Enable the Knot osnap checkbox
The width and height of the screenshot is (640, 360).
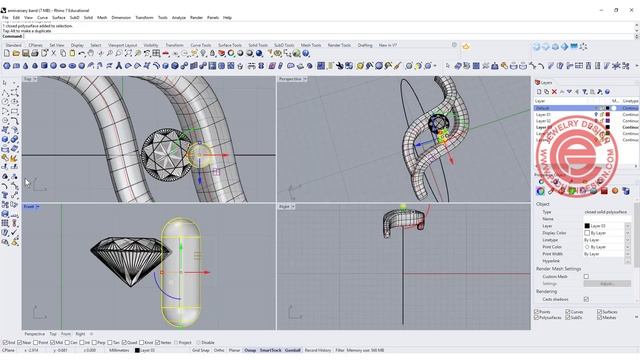pyautogui.click(x=141, y=343)
